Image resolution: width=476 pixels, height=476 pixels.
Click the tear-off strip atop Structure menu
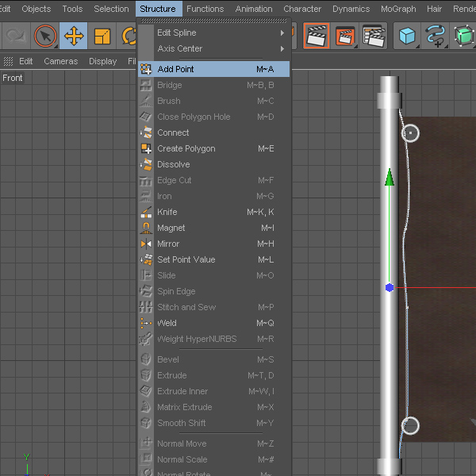click(213, 21)
